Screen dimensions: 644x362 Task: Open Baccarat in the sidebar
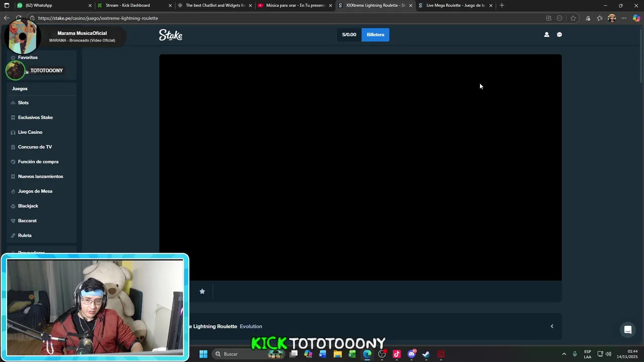pyautogui.click(x=41, y=221)
